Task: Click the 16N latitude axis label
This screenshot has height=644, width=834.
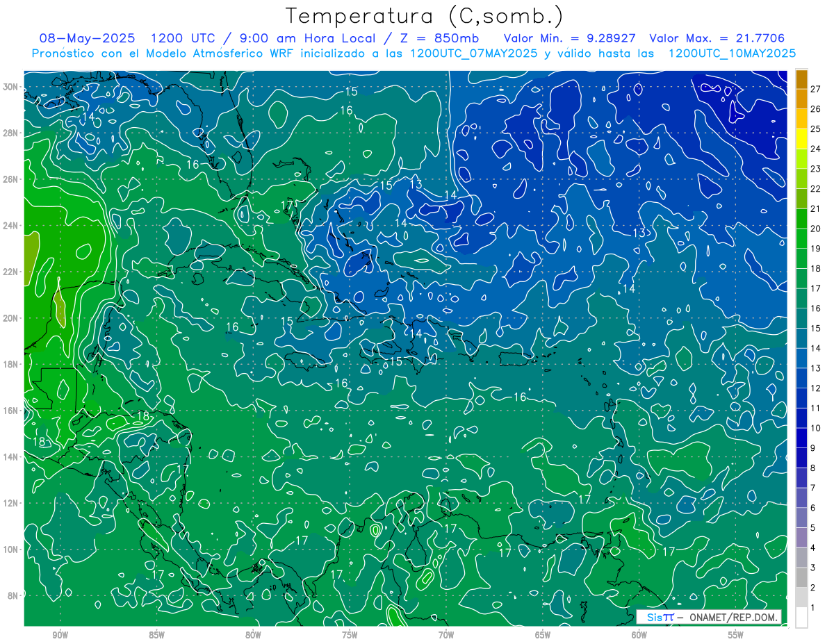Action: point(11,411)
